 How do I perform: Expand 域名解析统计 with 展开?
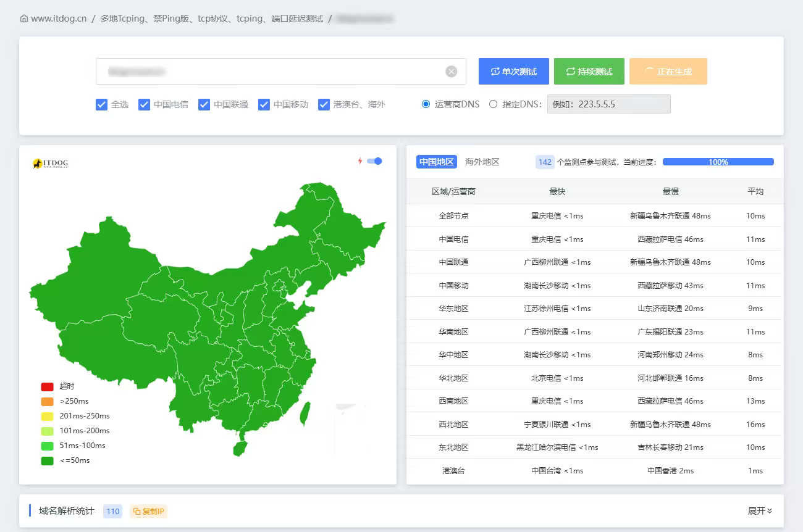point(760,511)
